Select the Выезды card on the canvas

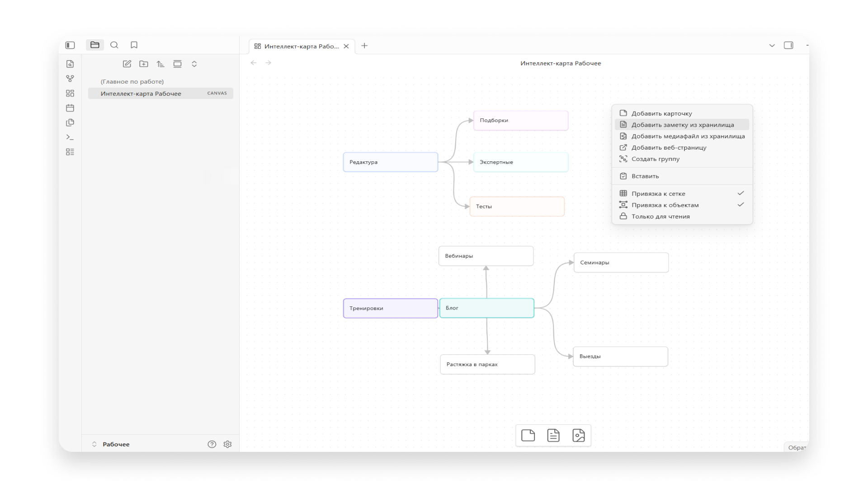click(621, 357)
